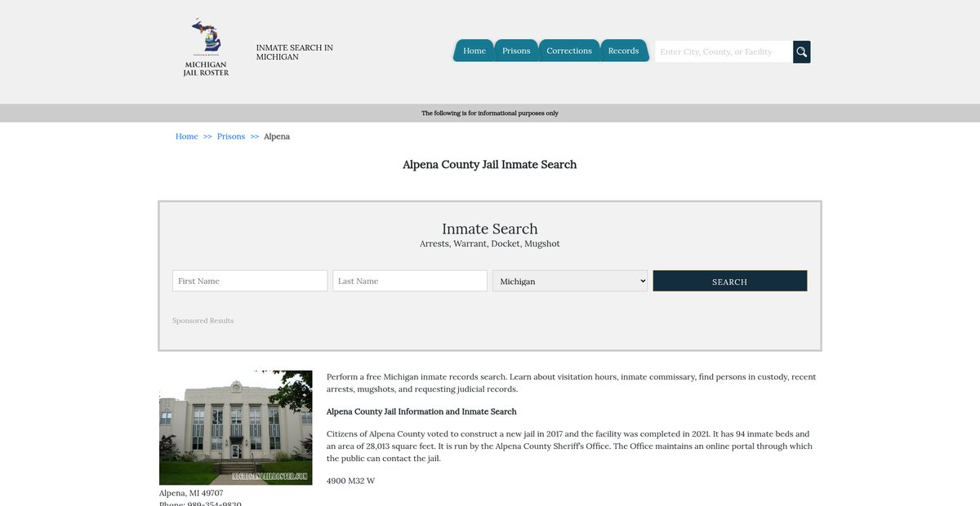
Task: Click the 'Inmate Search in Michigan' header text
Action: pyautogui.click(x=295, y=52)
